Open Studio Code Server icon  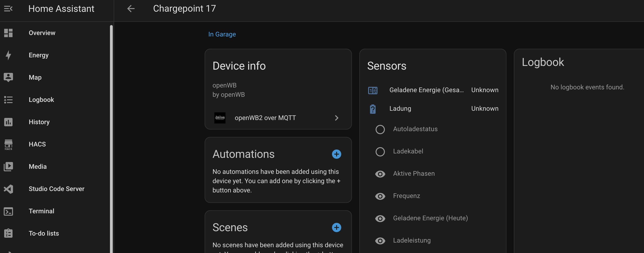tap(8, 189)
